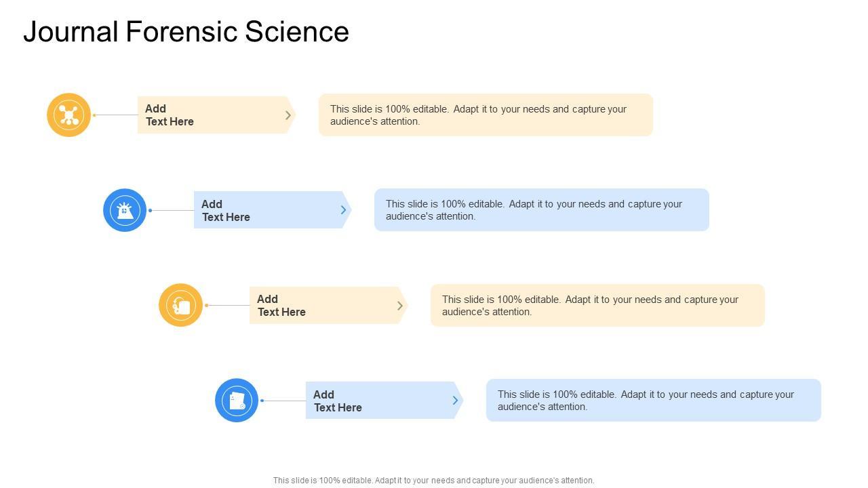Click the orange rotating document icon

180,305
